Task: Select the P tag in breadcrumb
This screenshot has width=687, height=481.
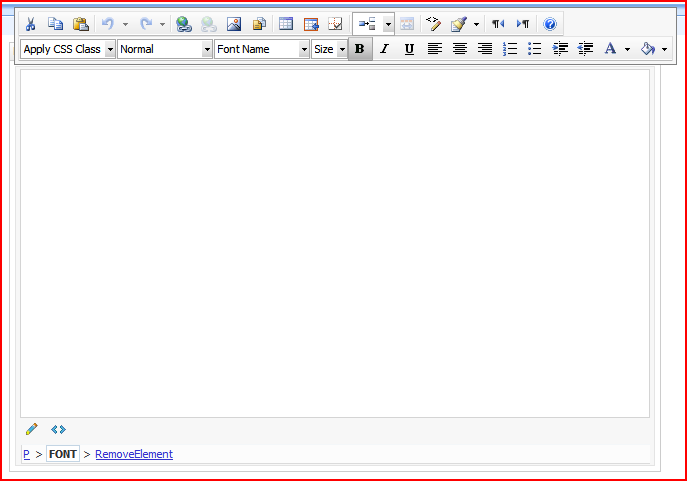Action: pyautogui.click(x=26, y=454)
